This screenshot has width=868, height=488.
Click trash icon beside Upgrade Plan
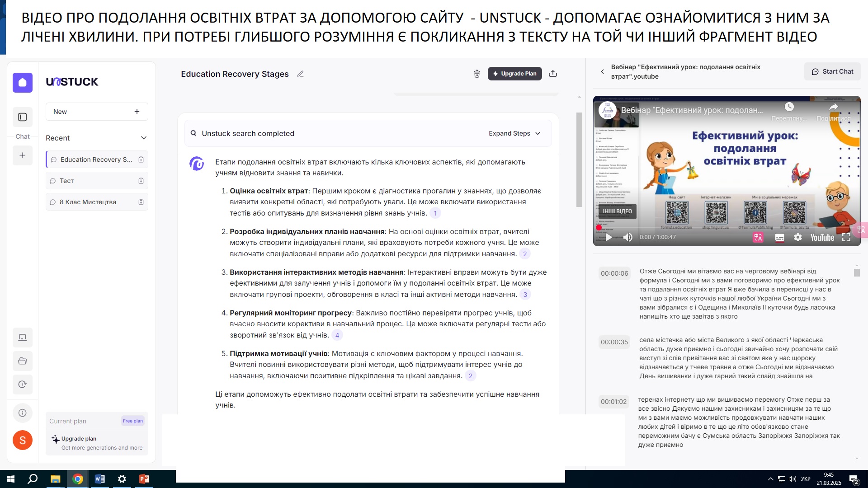476,74
